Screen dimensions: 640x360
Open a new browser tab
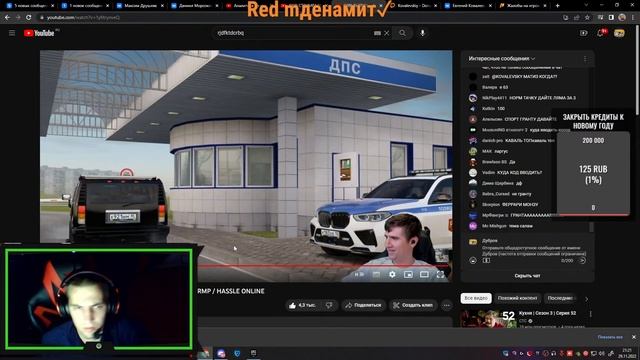tap(558, 6)
